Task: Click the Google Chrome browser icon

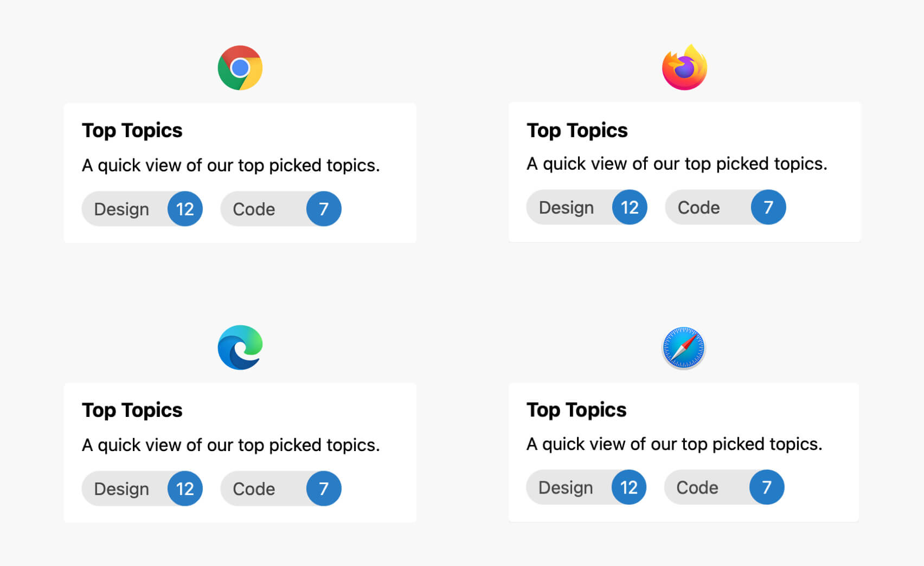Action: [240, 68]
